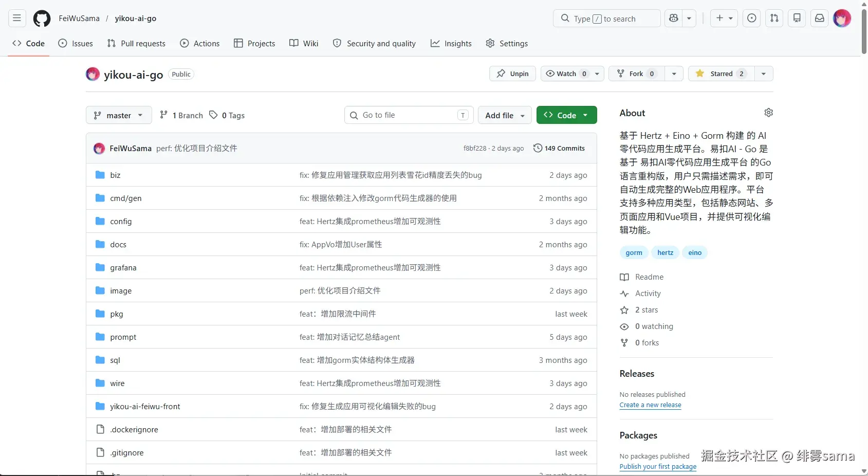
Task: Open the cmd/gen folder
Action: 125,198
